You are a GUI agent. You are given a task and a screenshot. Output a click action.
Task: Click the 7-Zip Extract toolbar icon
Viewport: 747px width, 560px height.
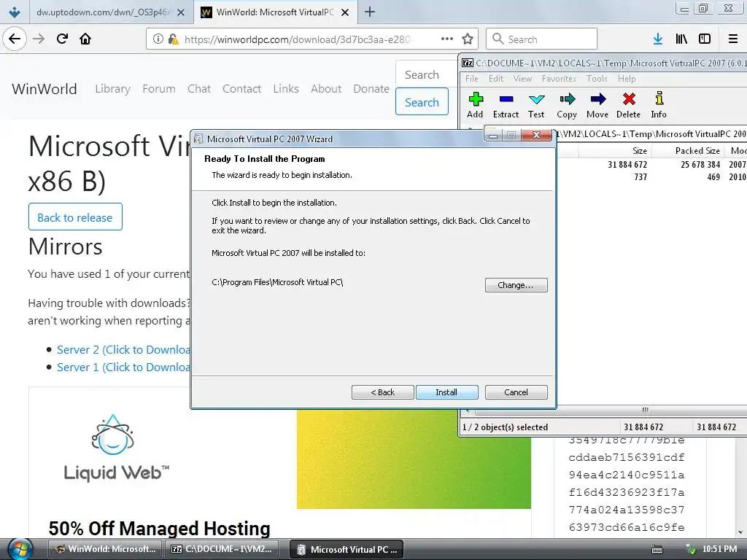[x=506, y=99]
